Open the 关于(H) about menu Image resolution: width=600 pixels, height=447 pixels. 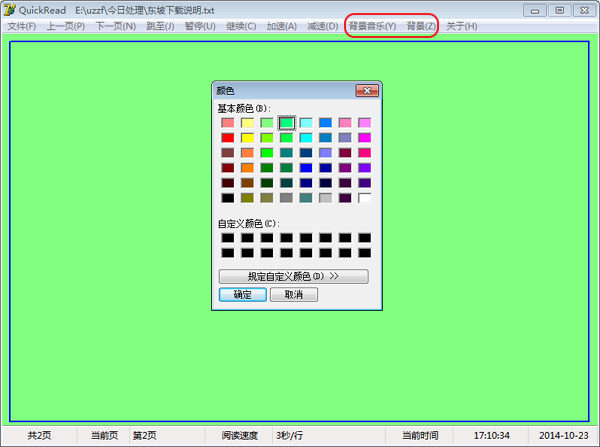[x=461, y=26]
